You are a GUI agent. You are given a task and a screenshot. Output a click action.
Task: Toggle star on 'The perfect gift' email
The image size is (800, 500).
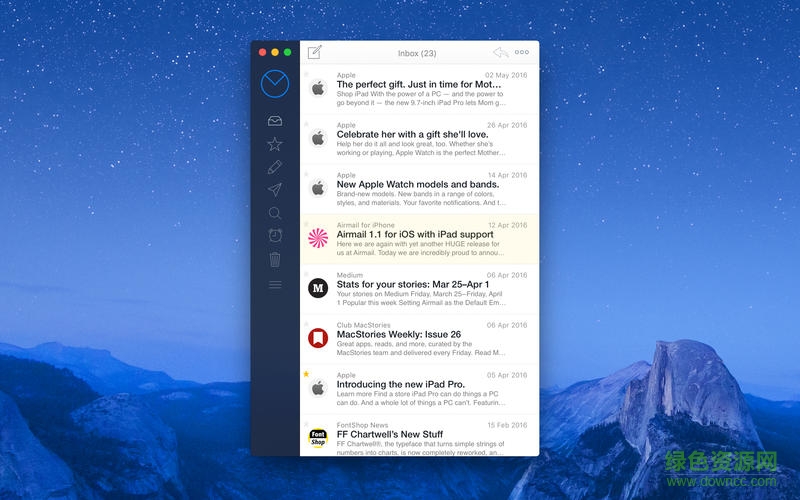pos(306,74)
